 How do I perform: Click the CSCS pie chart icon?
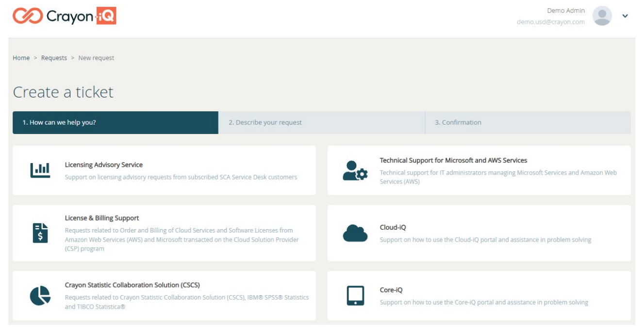point(40,296)
